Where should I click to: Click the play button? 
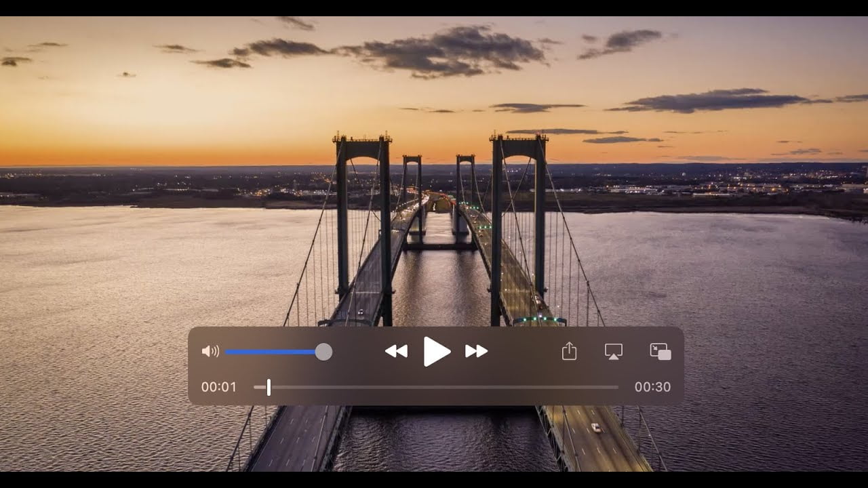point(437,352)
